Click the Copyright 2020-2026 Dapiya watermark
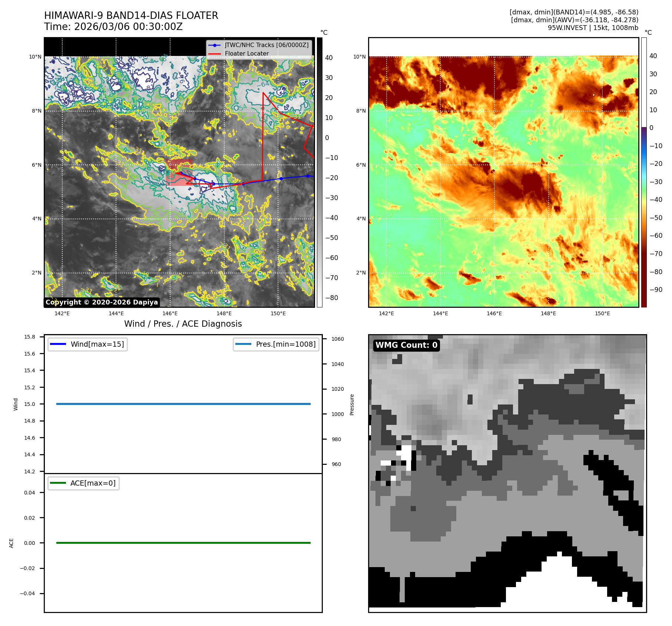This screenshot has height=626, width=672. pyautogui.click(x=102, y=302)
